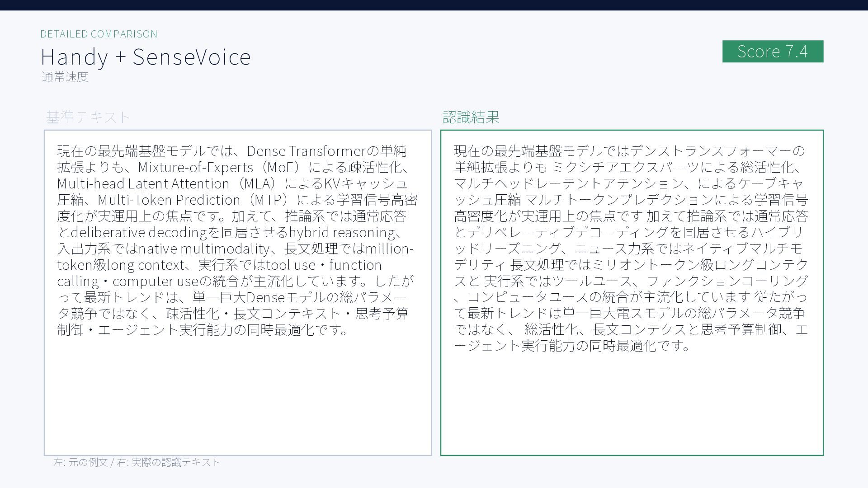Click the DETAILED COMPARISON header label
Viewport: 868px width, 488px height.
99,34
